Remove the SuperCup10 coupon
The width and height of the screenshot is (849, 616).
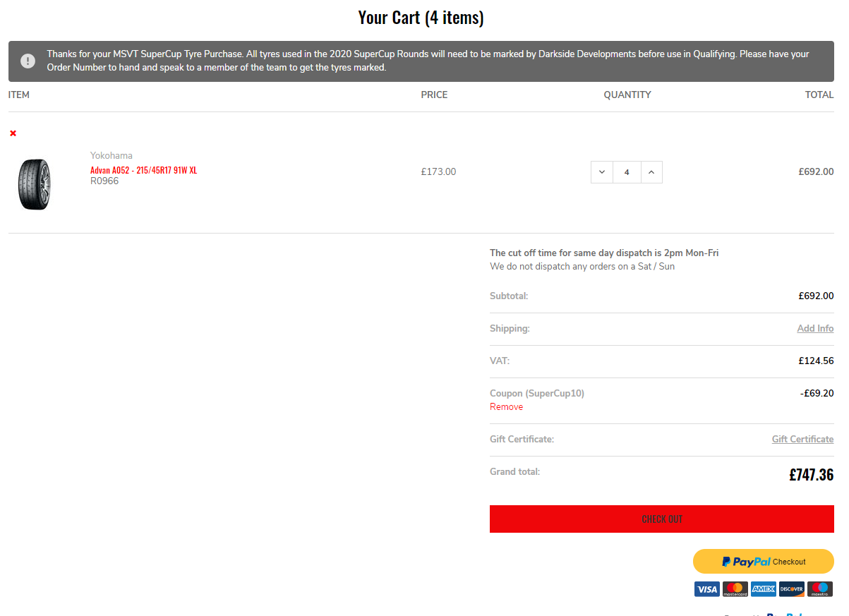coord(506,406)
